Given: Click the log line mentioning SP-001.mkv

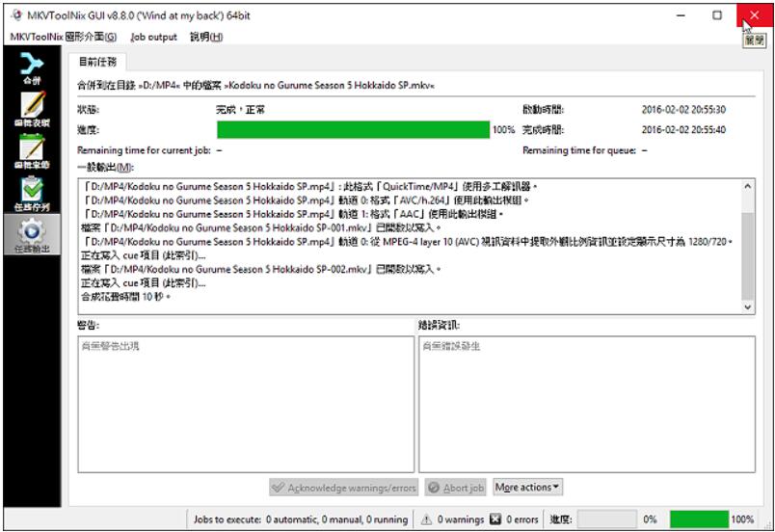Looking at the screenshot, I should [261, 227].
